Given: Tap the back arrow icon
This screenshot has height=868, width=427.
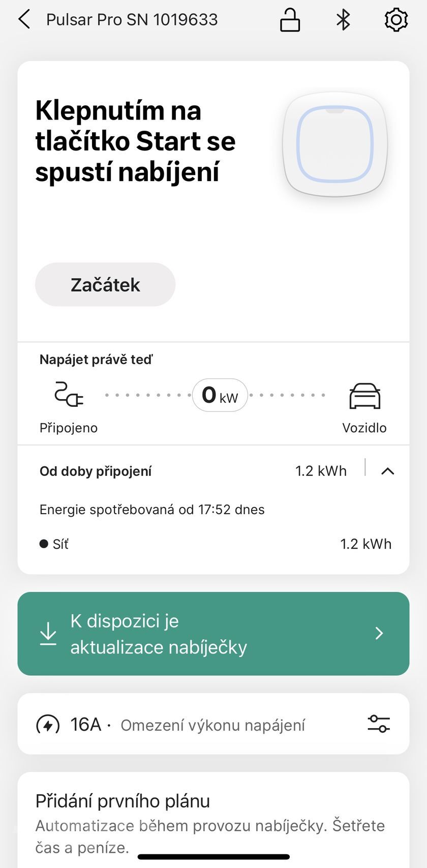Looking at the screenshot, I should [x=24, y=20].
